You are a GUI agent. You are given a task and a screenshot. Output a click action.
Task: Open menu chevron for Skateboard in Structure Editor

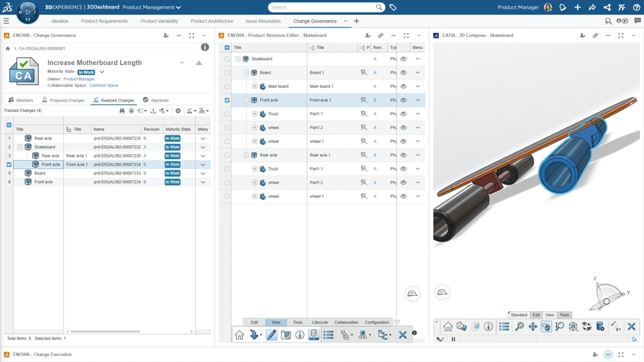[x=418, y=59]
